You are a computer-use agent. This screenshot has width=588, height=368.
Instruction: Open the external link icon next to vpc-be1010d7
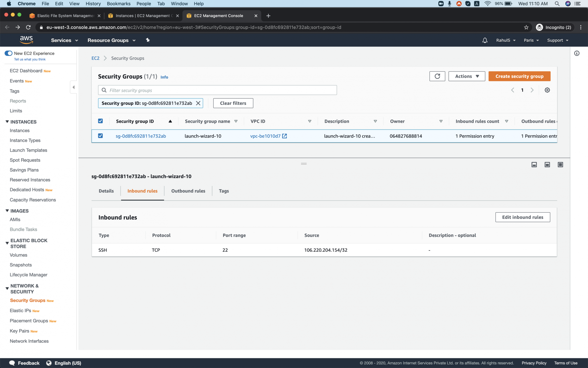[x=284, y=136]
